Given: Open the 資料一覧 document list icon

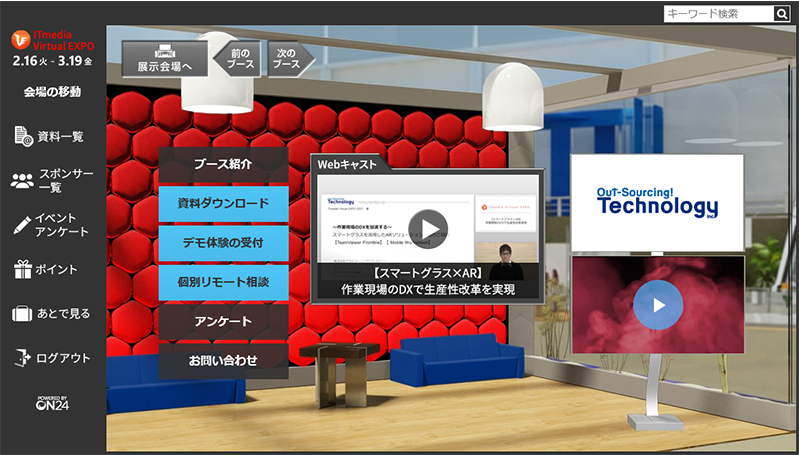Looking at the screenshot, I should (23, 136).
